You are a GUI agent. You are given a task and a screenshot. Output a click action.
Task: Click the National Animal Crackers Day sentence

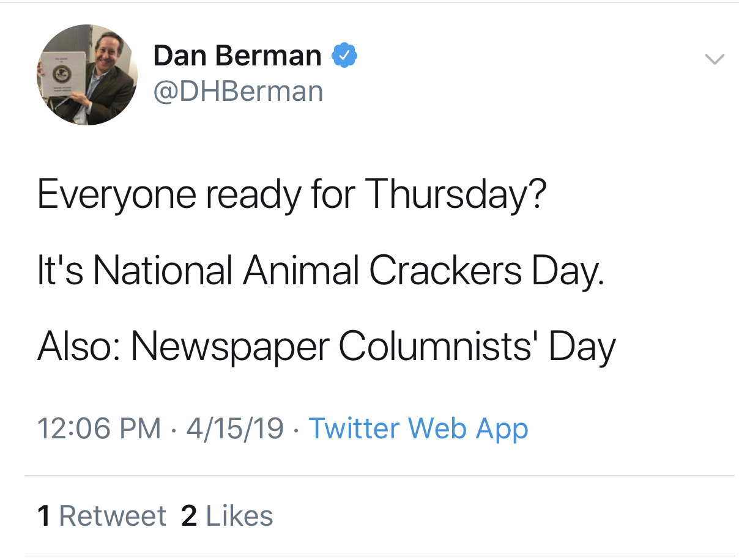click(x=321, y=271)
